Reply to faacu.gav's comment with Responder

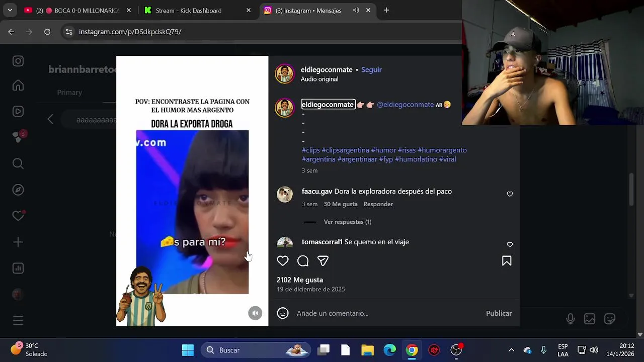[x=378, y=204]
